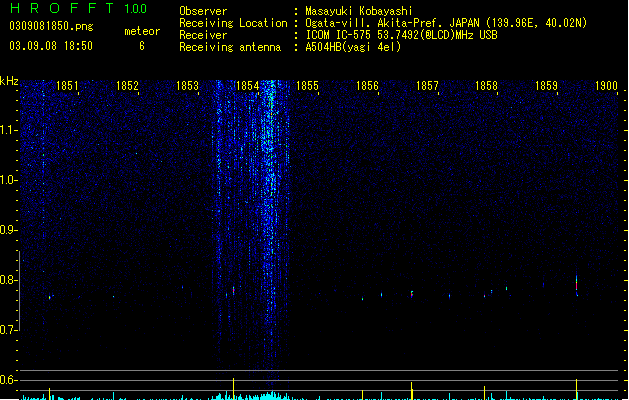629x400 pixels.
Task: Click the 1856 time axis label
Action: [367, 86]
